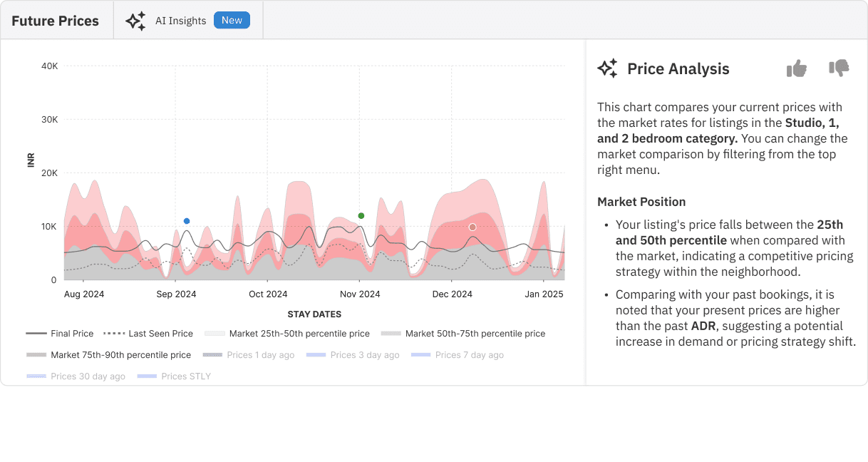The height and width of the screenshot is (462, 868).
Task: Click the thumbs up feedback icon
Action: point(797,68)
